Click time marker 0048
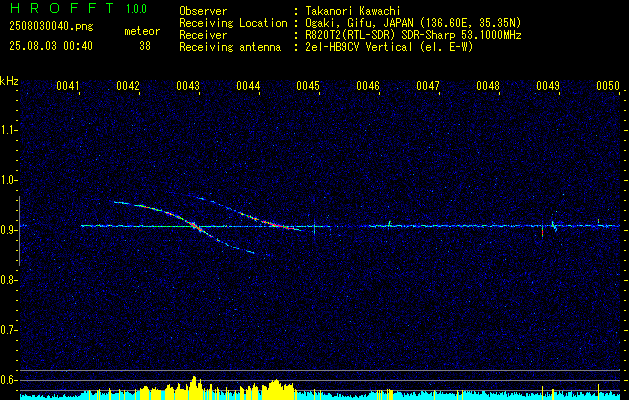 pyautogui.click(x=488, y=86)
